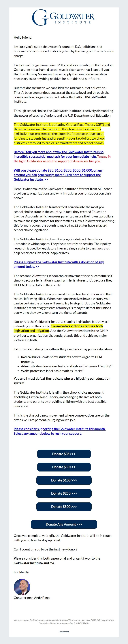Screen dimensions: 128x644
Task: Open "Please support the Goldwater Institute" link
Action: [x=59, y=264]
